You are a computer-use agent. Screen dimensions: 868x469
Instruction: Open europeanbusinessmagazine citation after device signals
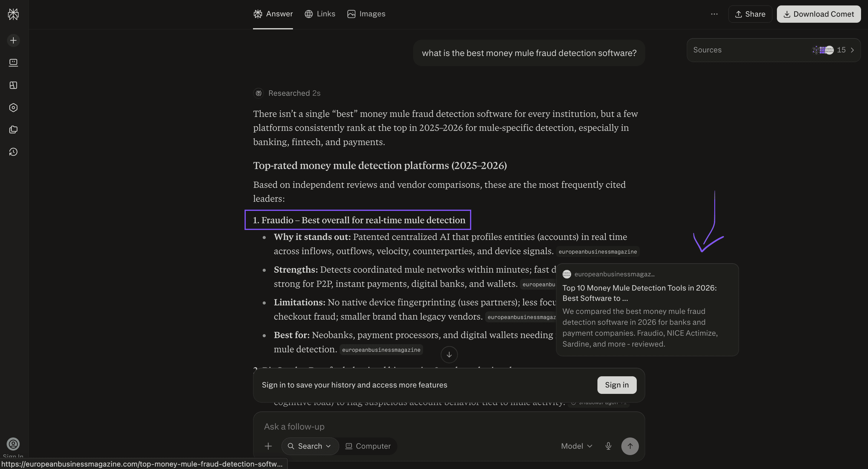click(x=597, y=252)
